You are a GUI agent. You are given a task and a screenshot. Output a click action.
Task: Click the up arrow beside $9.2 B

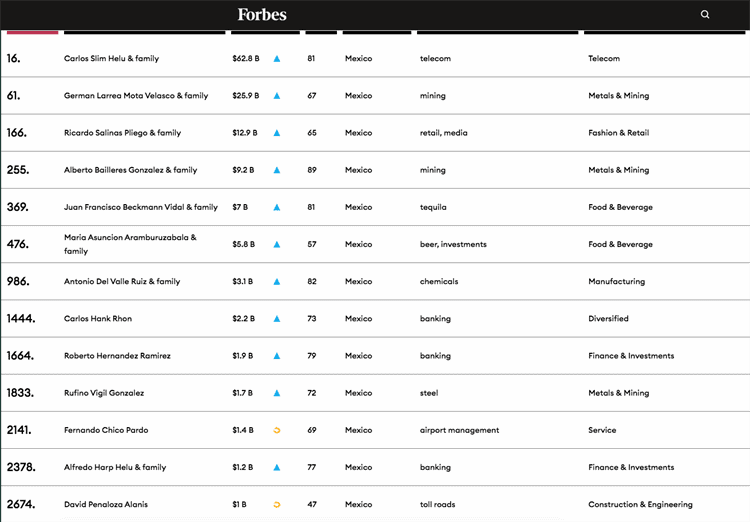pyautogui.click(x=277, y=170)
